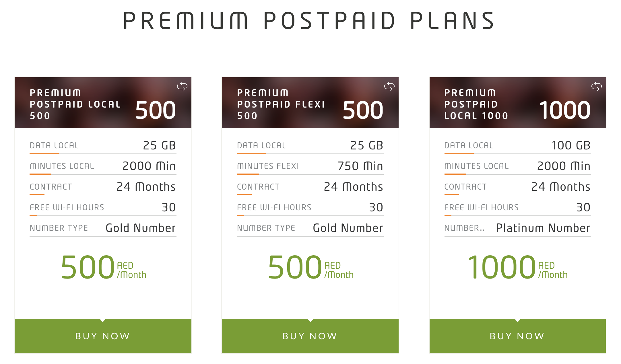Select the 1000 AED/Month price text

click(x=517, y=268)
